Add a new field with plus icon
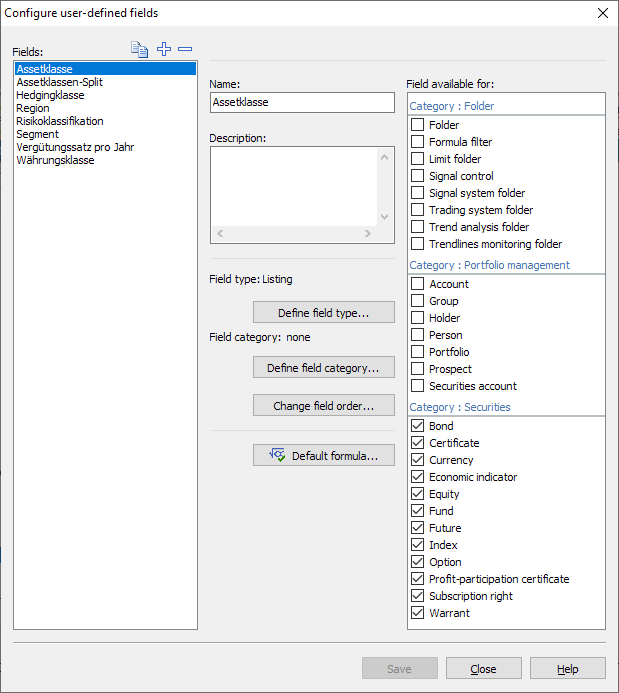This screenshot has height=693, width=619. click(165, 49)
